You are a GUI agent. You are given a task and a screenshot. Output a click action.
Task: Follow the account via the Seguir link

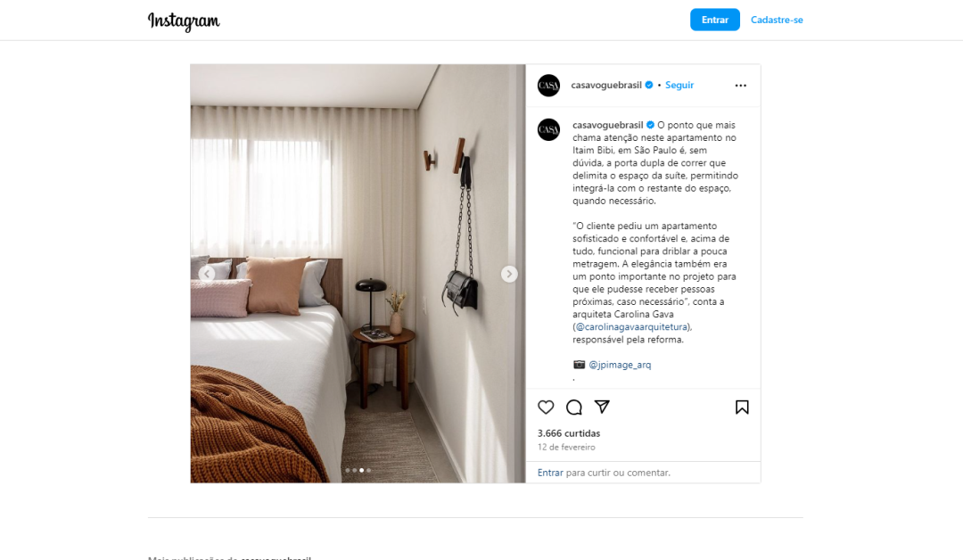coord(679,86)
